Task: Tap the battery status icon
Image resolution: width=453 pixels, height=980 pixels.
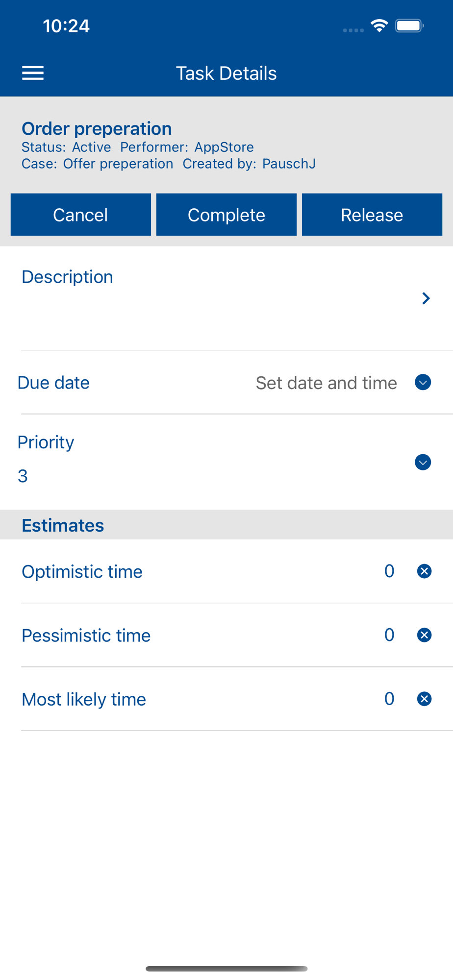Action: click(x=409, y=25)
